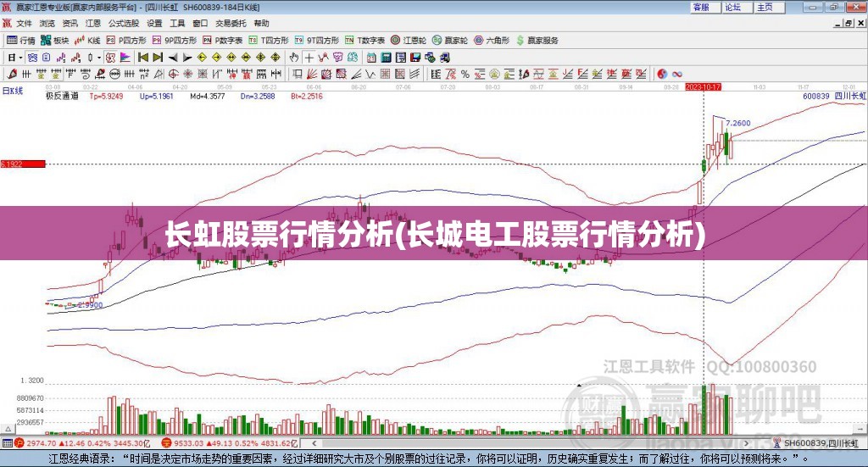Click the 日K线 chart label
This screenshot has width=868, height=467.
[12, 91]
